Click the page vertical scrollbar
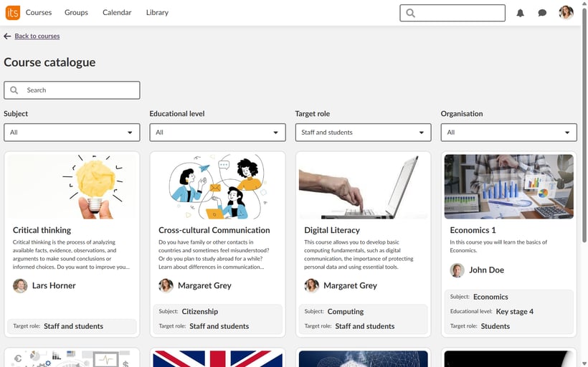 point(584,143)
